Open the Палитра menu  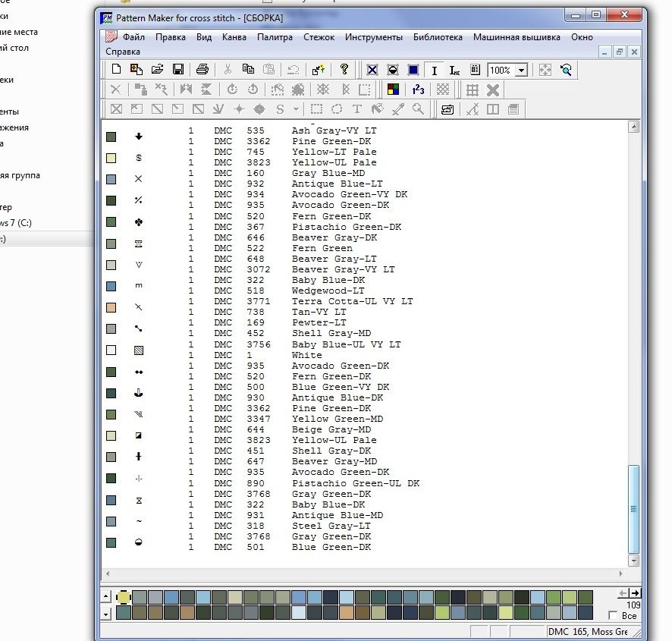coord(275,36)
